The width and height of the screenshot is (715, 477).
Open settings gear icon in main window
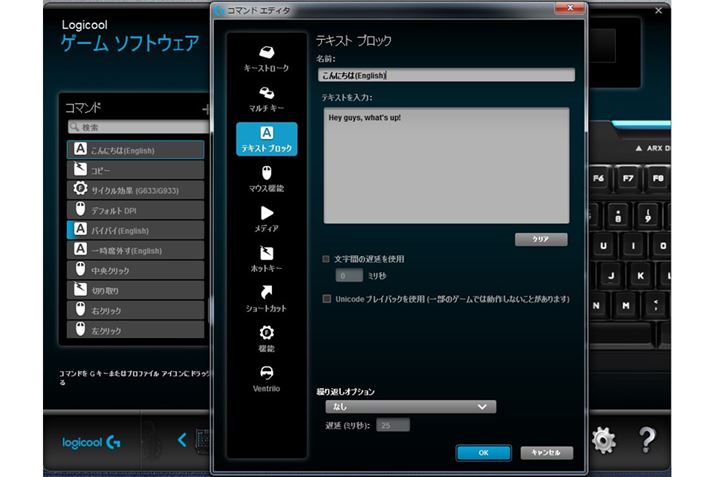(604, 440)
